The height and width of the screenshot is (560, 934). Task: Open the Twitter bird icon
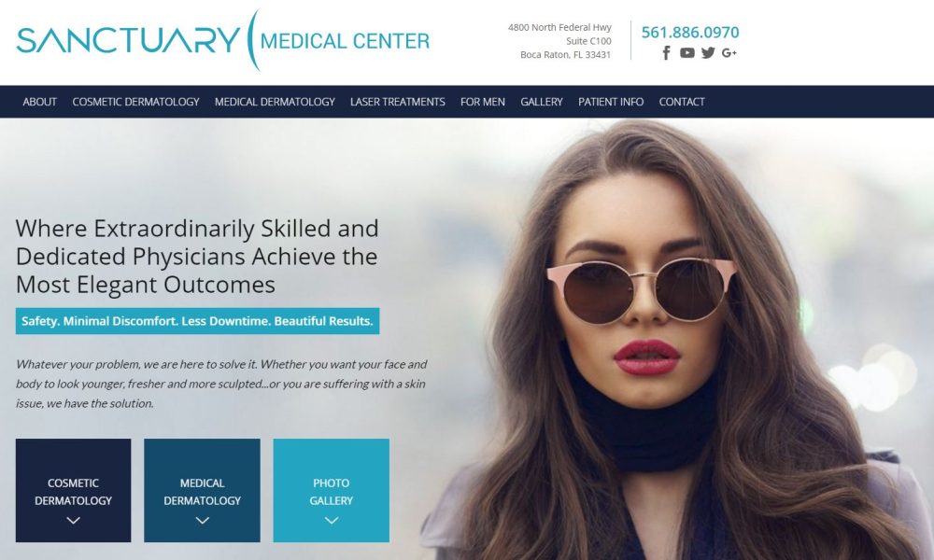point(708,53)
